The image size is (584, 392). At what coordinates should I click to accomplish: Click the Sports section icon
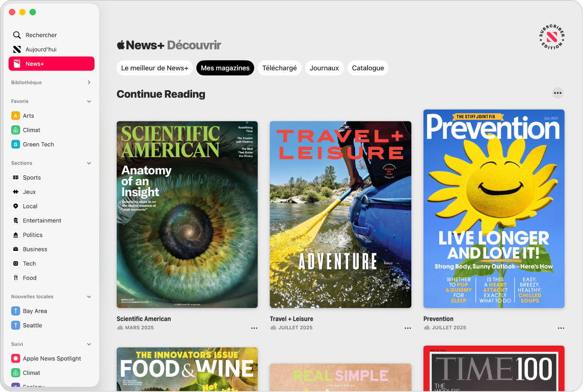click(x=16, y=177)
